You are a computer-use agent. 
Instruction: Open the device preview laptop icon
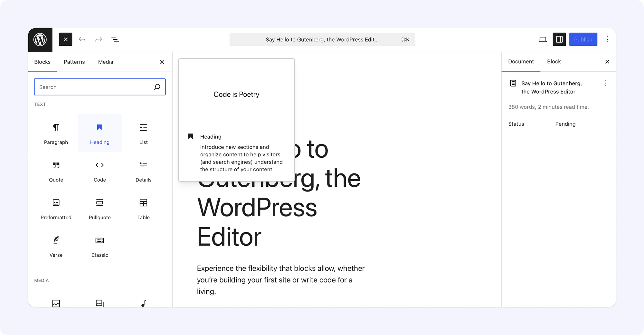pos(543,39)
